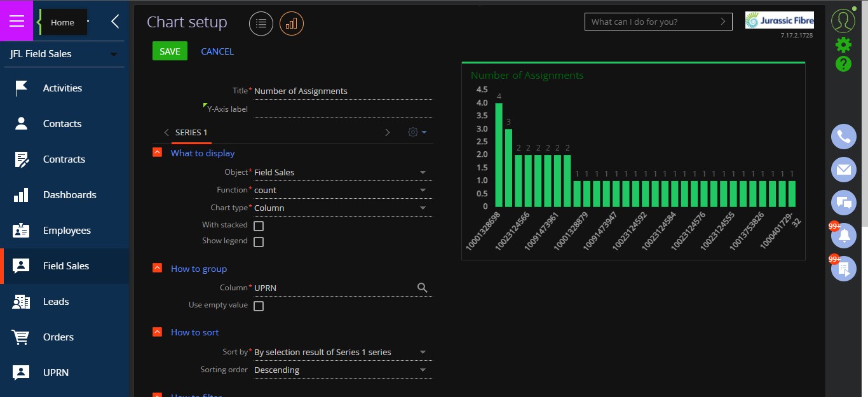This screenshot has height=397, width=868.
Task: Collapse the How to group section
Action: pyautogui.click(x=157, y=268)
